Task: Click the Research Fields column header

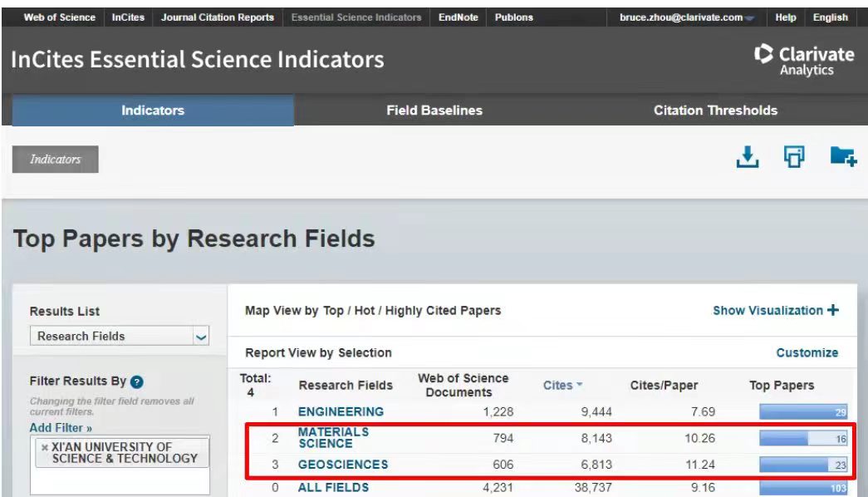Action: tap(346, 385)
